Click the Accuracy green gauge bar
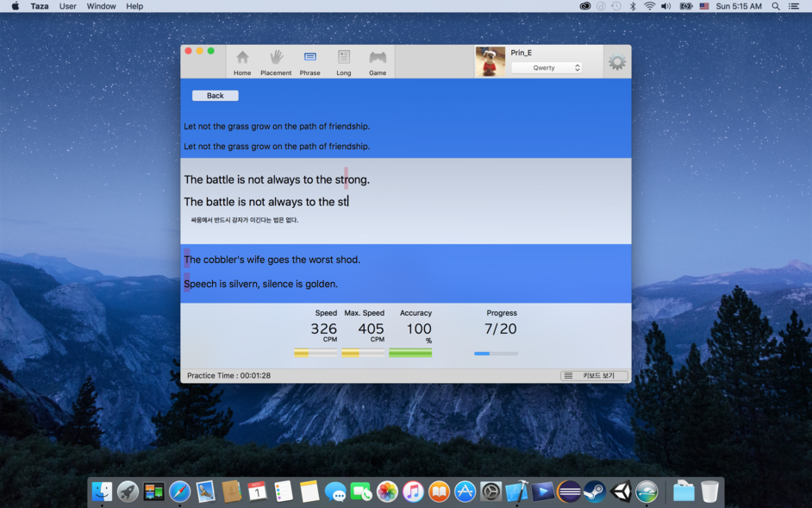 coord(410,353)
